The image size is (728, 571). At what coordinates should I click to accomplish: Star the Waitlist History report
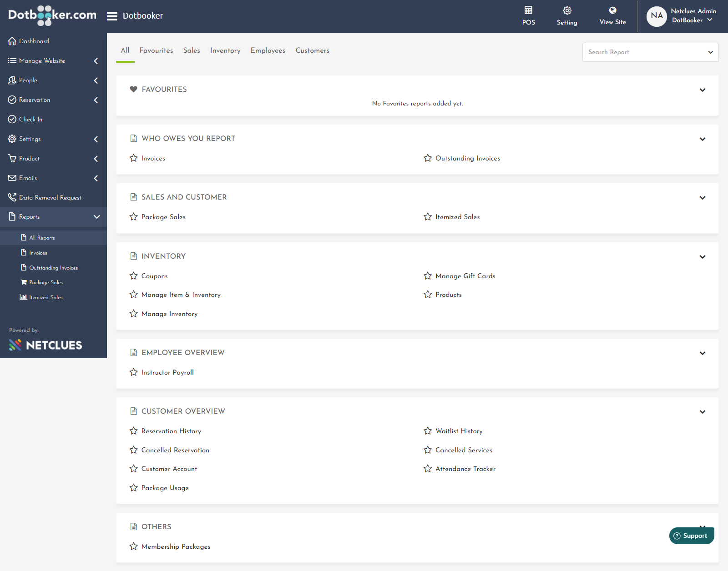tap(428, 431)
